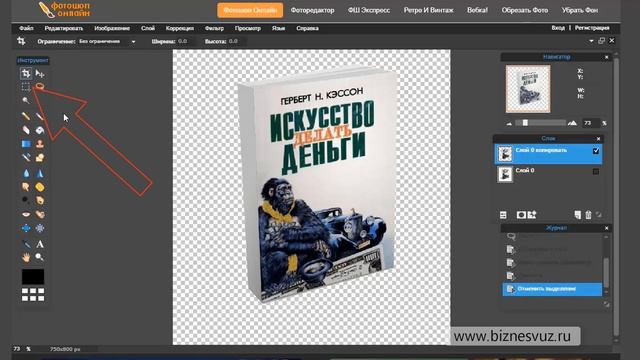Zoom in with Navigator large mountain icon
Image resolution: width=640 pixels, height=360 pixels.
[x=572, y=122]
